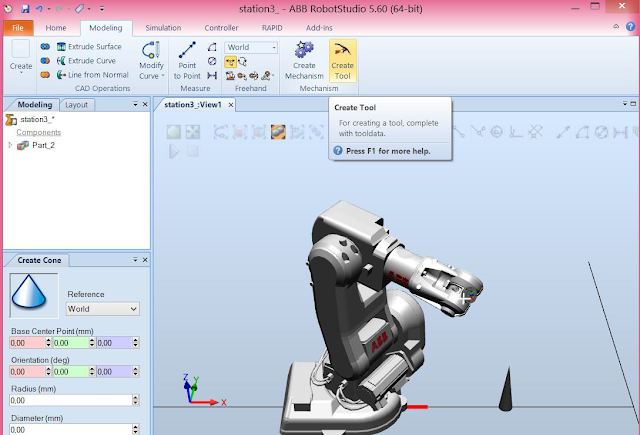The image size is (640, 435).
Task: Open the ribbon help question mark
Action: 630,27
